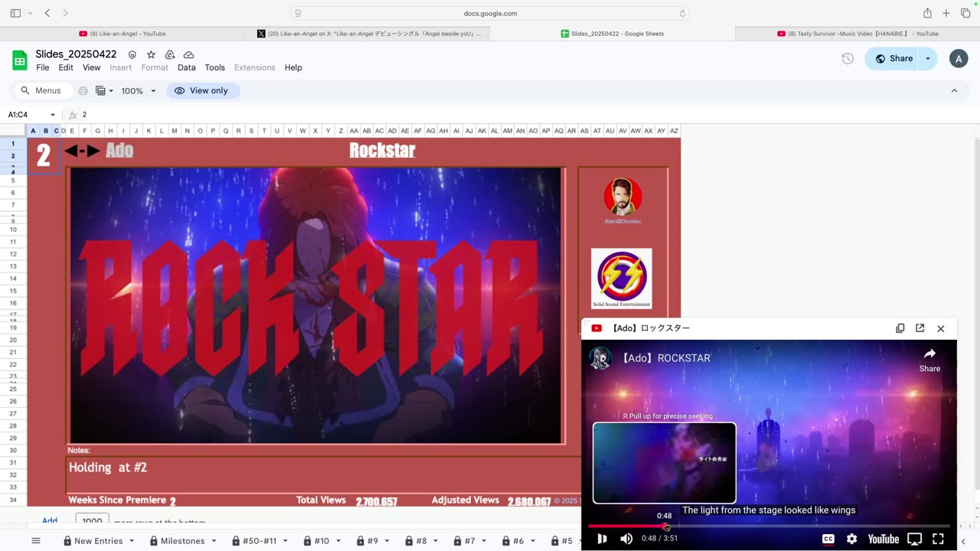Click Safari share icon
980x551 pixels.
(927, 13)
